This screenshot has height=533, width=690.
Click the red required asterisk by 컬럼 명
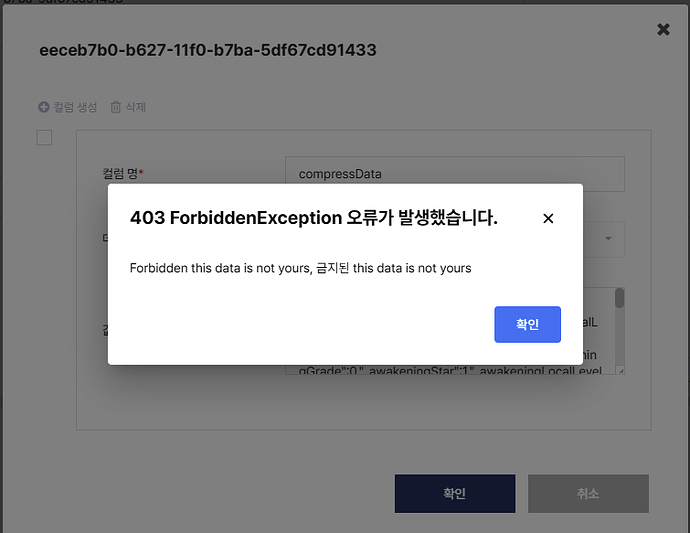[x=141, y=173]
